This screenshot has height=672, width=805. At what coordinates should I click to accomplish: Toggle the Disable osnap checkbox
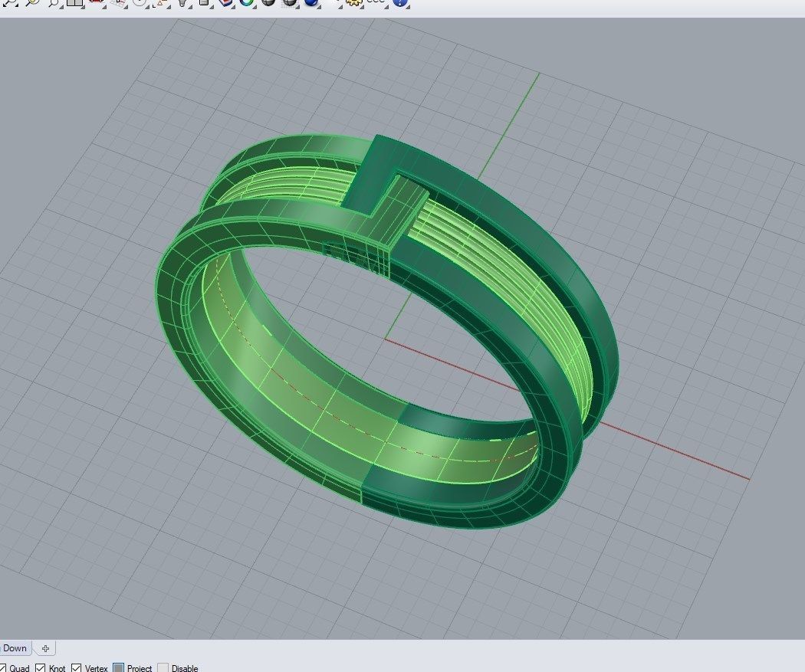163,668
